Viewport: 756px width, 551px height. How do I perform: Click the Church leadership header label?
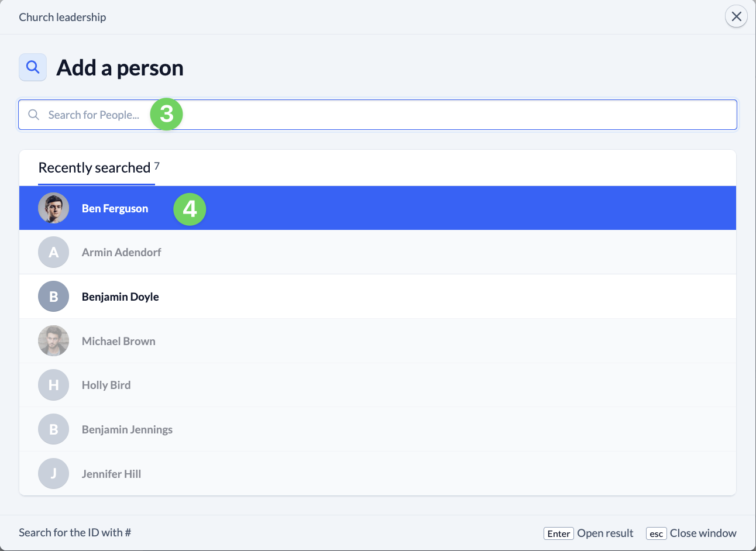click(x=62, y=17)
